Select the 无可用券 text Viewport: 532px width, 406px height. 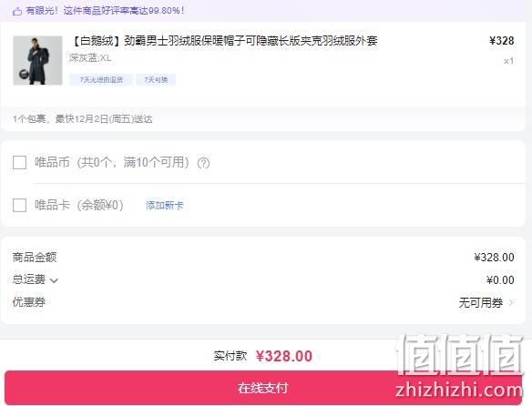pyautogui.click(x=480, y=302)
